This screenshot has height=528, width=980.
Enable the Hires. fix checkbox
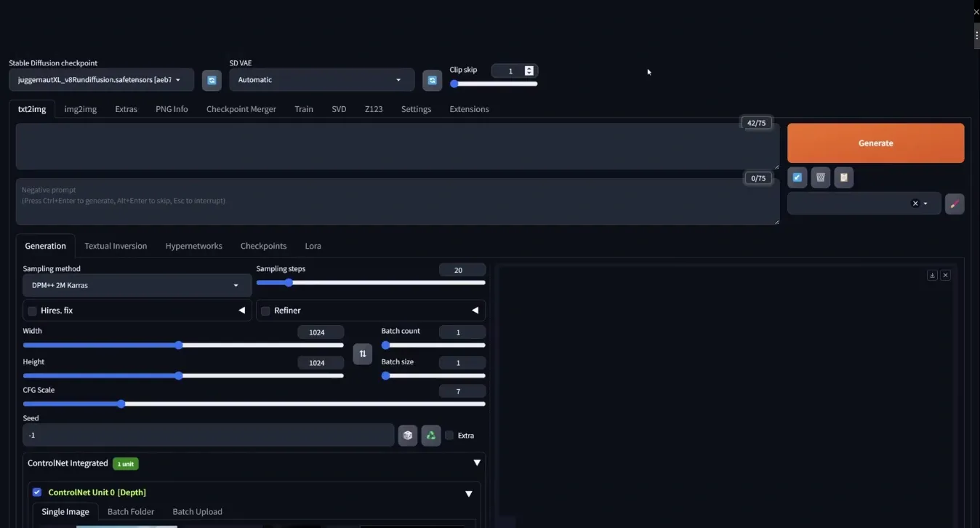pyautogui.click(x=32, y=311)
